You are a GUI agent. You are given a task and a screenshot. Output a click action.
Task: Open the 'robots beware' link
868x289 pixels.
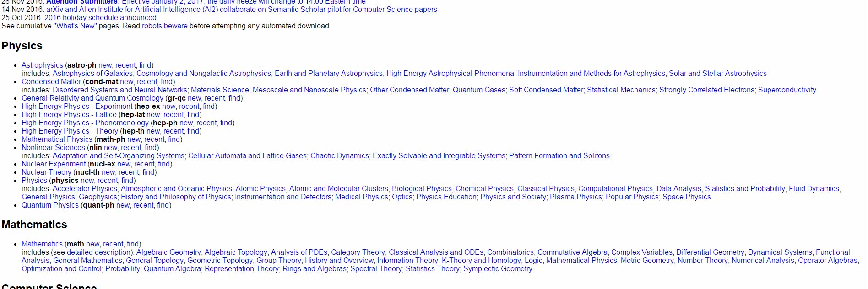pyautogui.click(x=164, y=26)
